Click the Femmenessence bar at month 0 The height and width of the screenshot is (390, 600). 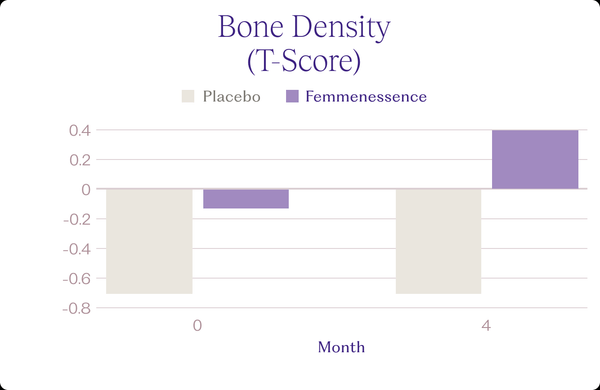pos(246,199)
